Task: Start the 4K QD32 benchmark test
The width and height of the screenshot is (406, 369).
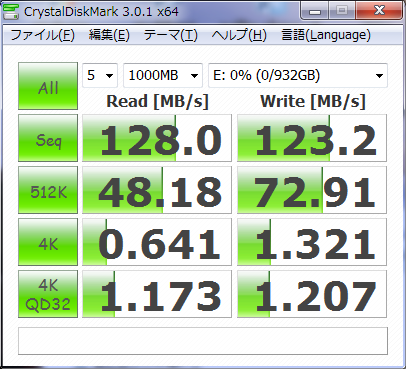Action: 48,294
